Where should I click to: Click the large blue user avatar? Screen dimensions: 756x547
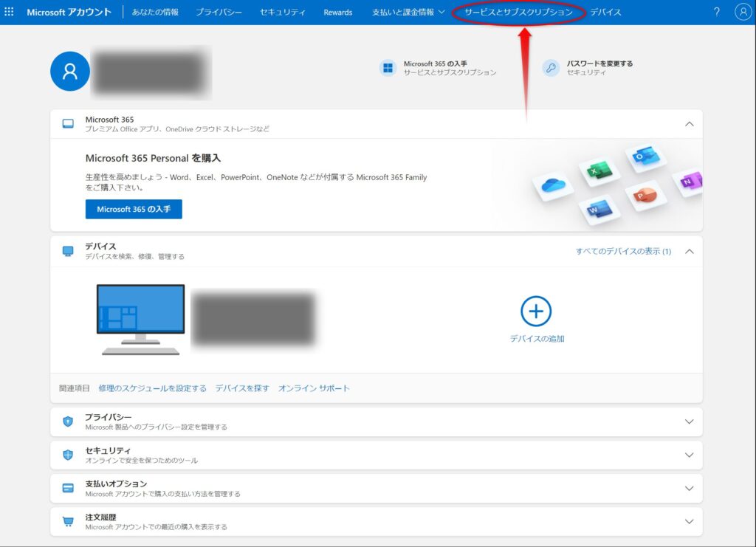(x=70, y=71)
